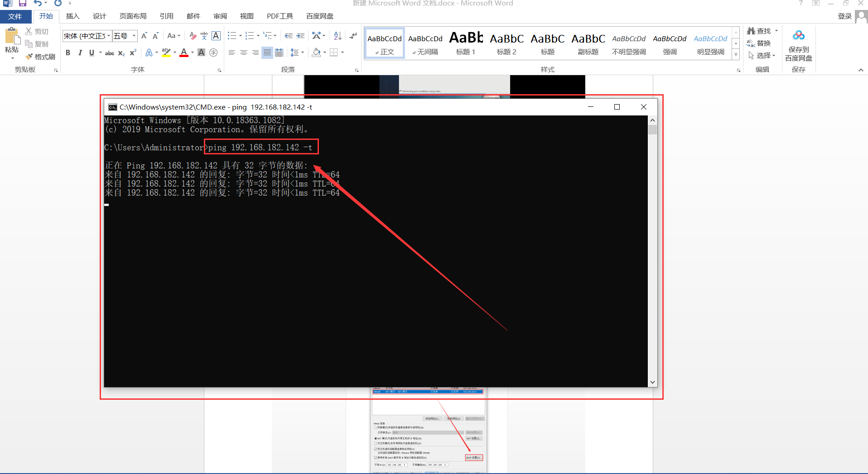Click the Sort A-Z icon

338,36
